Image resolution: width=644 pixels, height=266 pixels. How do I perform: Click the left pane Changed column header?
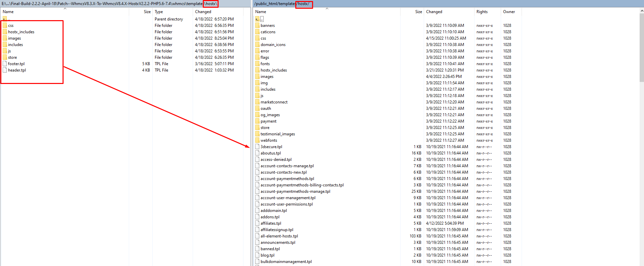pos(203,12)
